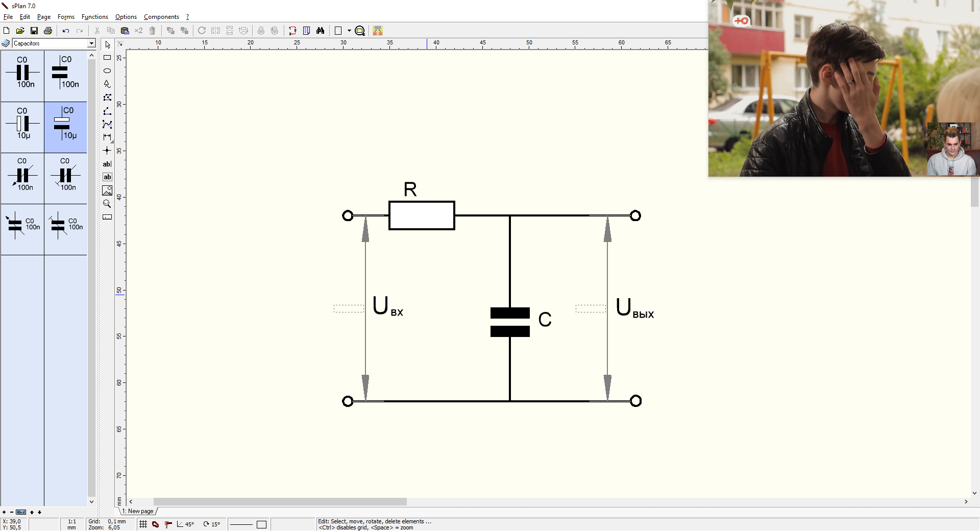Expand the grid options dropdown arrow
Viewport: 980px width, 531px height.
(349, 31)
